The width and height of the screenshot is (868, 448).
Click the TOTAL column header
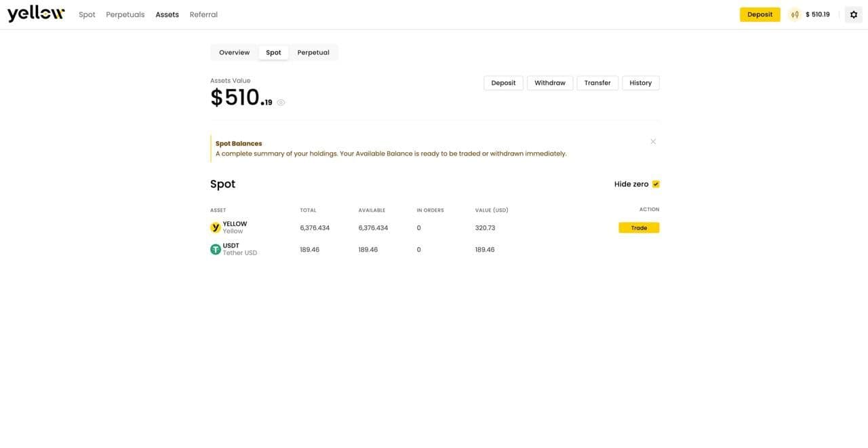click(308, 210)
